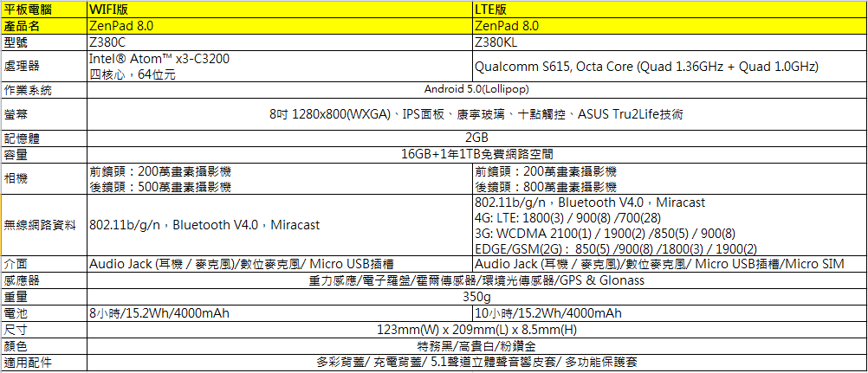Click ZenPad 8.0 under WIFI版
The height and width of the screenshot is (373, 868).
tap(280, 26)
